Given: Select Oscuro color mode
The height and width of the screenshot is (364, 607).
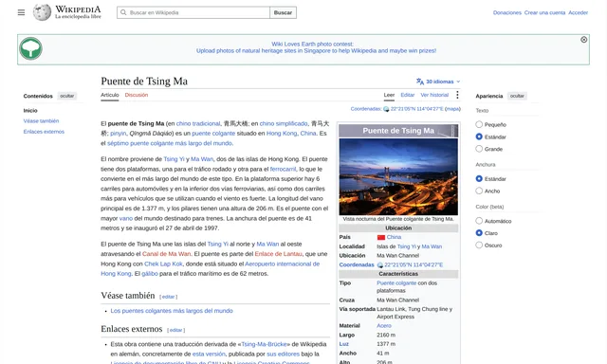Looking at the screenshot, I should (479, 245).
